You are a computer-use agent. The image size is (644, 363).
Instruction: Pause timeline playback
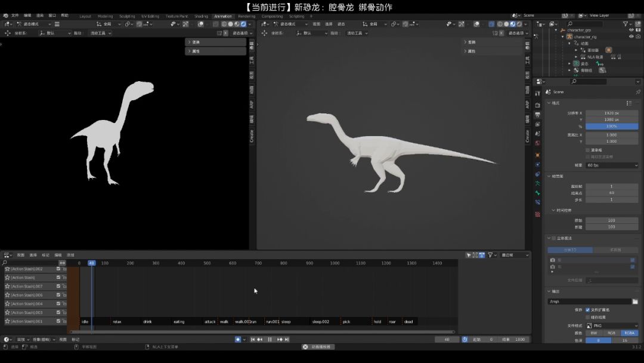pyautogui.click(x=270, y=339)
